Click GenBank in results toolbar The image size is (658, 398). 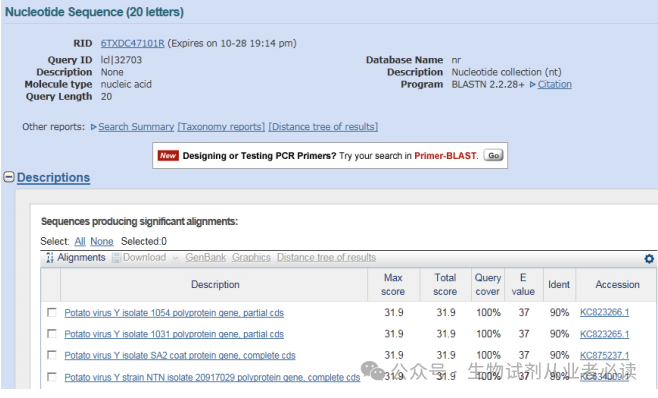point(206,257)
